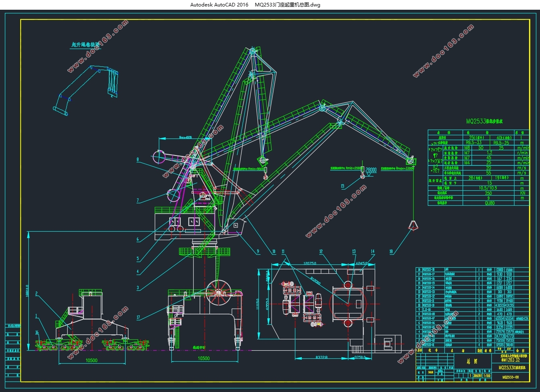Select the MQ2533 performance table title text
The height and width of the screenshot is (392, 540).
(x=484, y=121)
